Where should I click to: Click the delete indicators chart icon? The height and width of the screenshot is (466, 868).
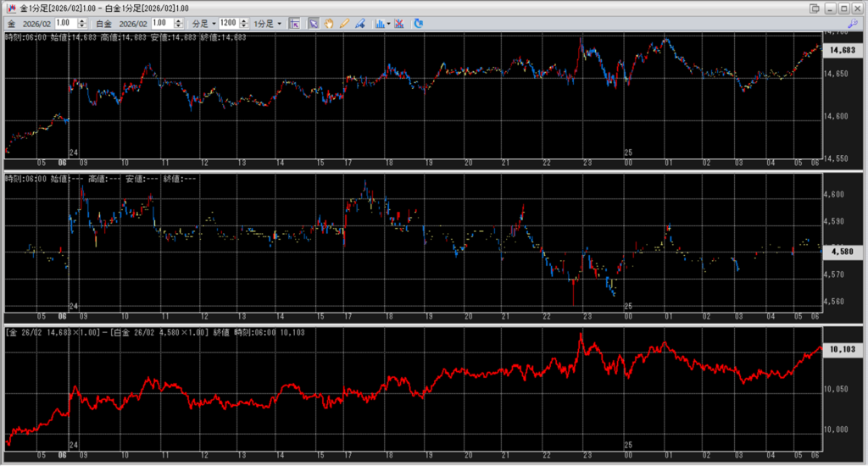pos(399,23)
